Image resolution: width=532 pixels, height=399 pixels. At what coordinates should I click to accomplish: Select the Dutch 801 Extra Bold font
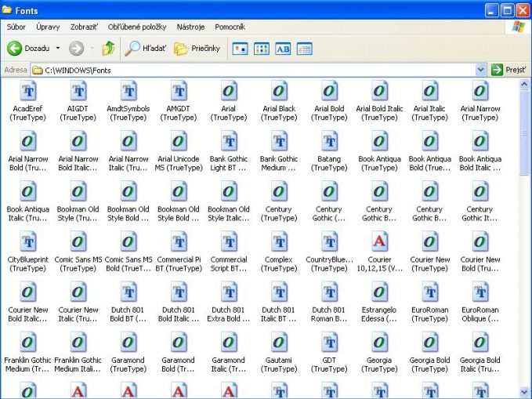pyautogui.click(x=229, y=303)
